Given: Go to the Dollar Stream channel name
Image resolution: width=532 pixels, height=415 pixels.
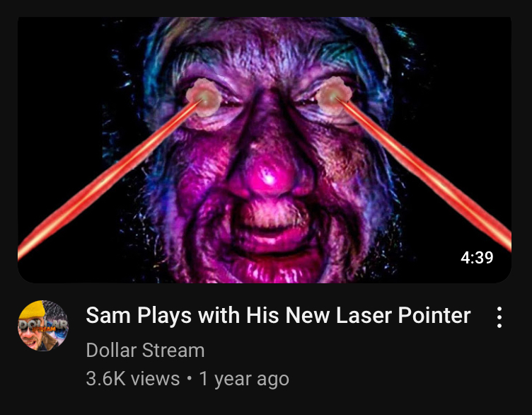Looking at the screenshot, I should [145, 350].
